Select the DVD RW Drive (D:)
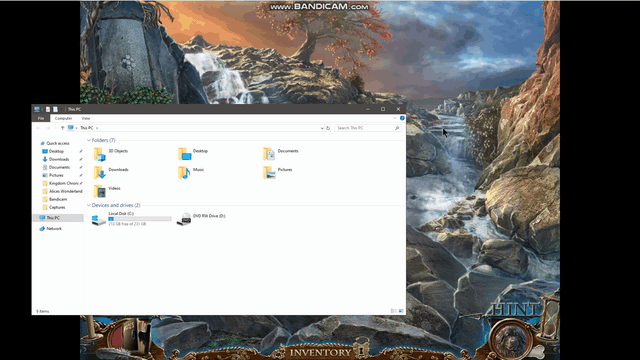 201,218
